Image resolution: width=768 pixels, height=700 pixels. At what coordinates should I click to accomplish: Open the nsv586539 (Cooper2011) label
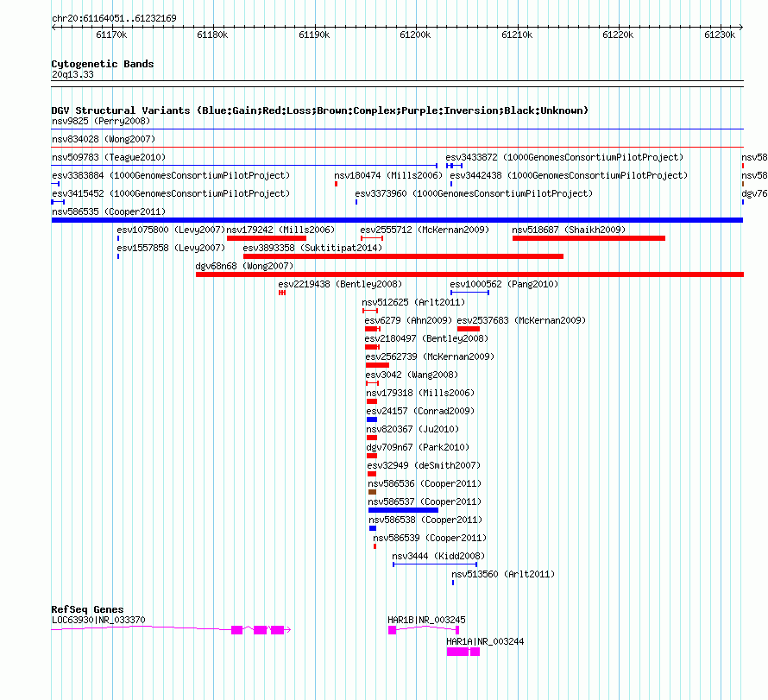(430, 538)
